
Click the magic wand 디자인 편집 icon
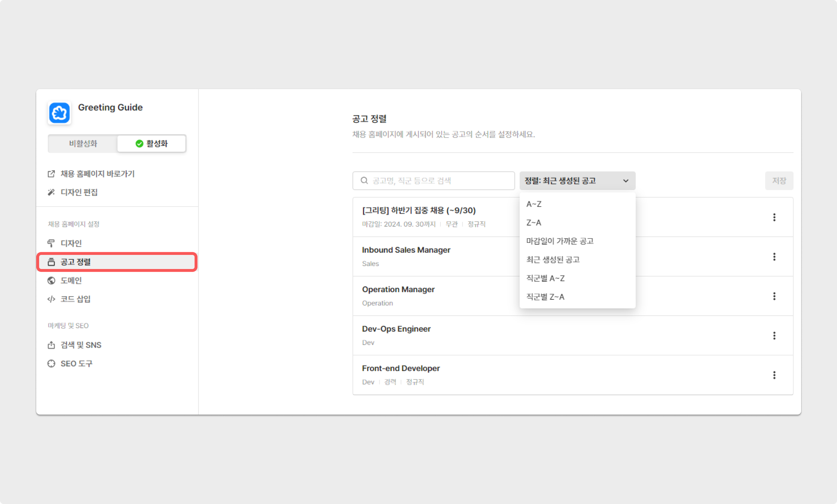pyautogui.click(x=51, y=192)
